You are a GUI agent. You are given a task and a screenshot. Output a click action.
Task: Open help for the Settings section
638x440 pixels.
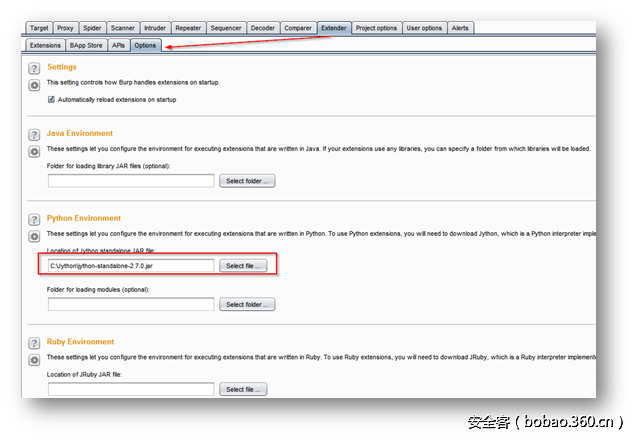(x=34, y=68)
